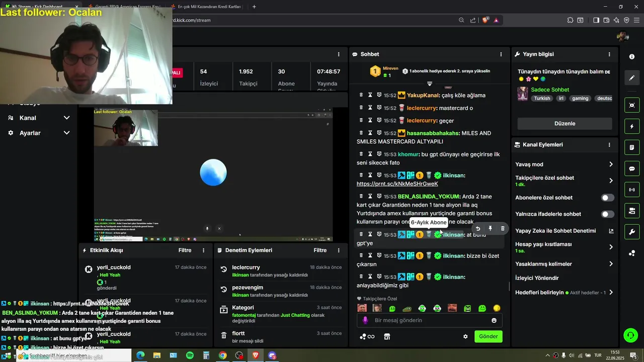The height and width of the screenshot is (362, 644).
Task: Open the broadcast signal sidebar icon
Action: (632, 190)
